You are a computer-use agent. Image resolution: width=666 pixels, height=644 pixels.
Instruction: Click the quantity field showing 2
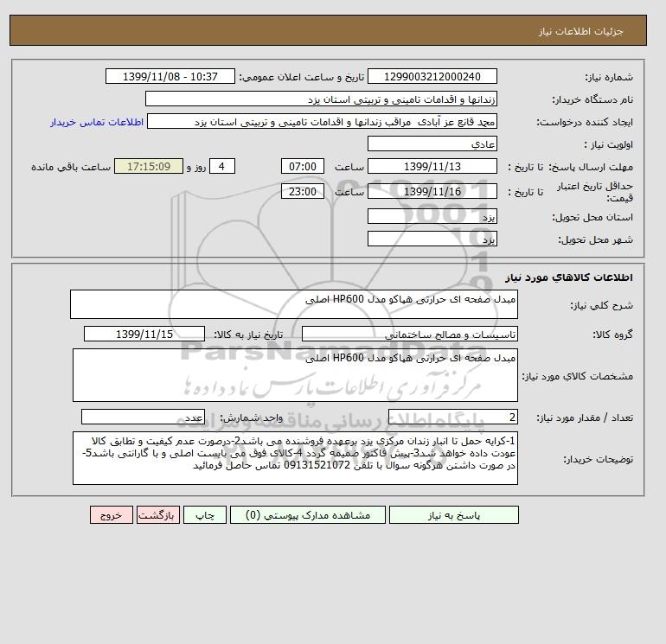click(x=452, y=418)
